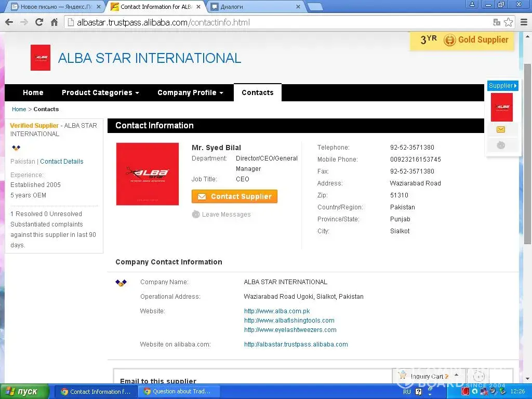Click the Leave Messages bubble icon
Viewport: 532px width, 399px height.
196,214
